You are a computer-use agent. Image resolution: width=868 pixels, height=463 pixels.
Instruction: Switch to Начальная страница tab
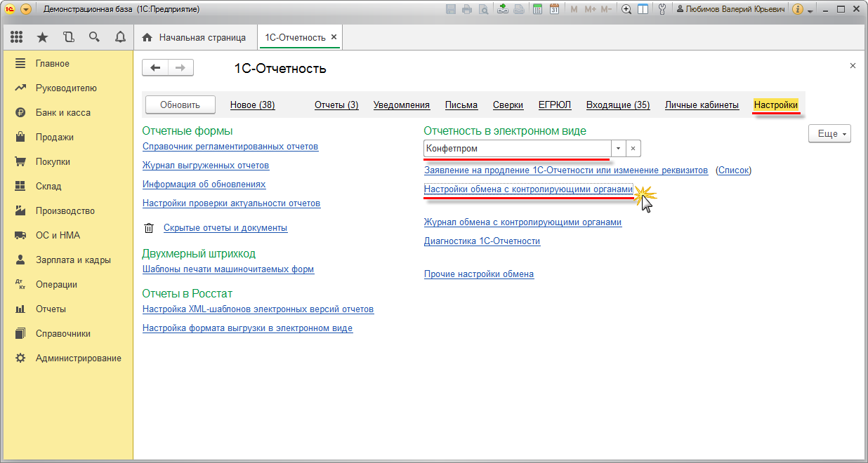(195, 37)
